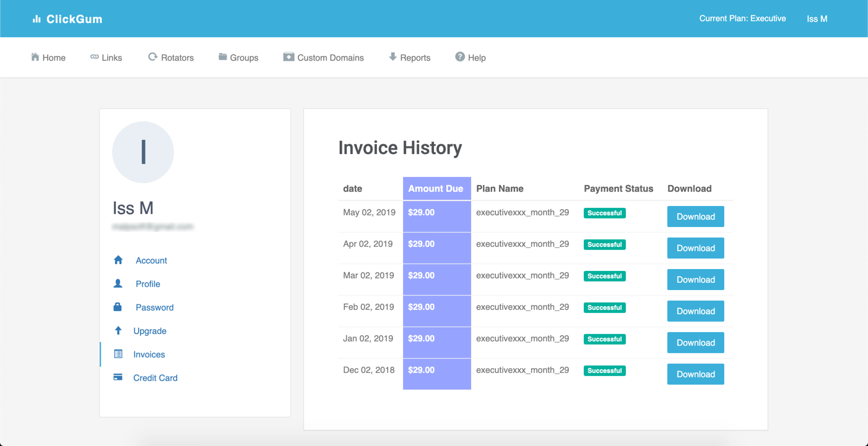Download the Dec 02, 2018 invoice
The width and height of the screenshot is (868, 446).
[x=695, y=374]
